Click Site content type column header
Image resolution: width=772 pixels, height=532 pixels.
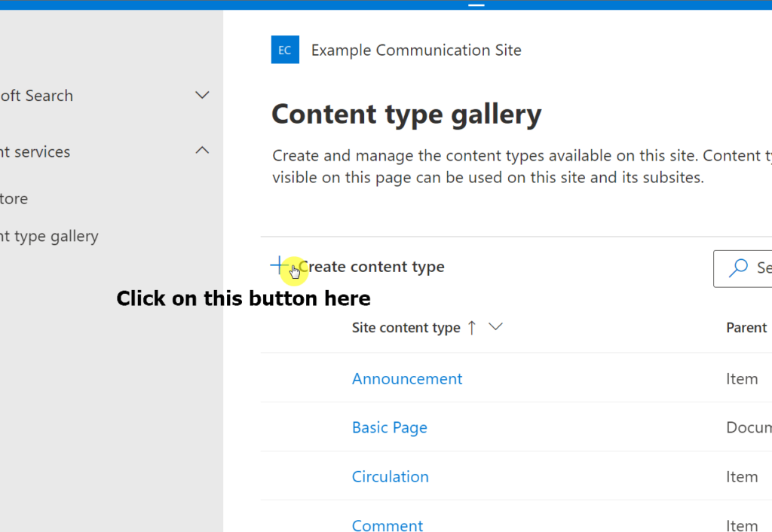click(406, 328)
